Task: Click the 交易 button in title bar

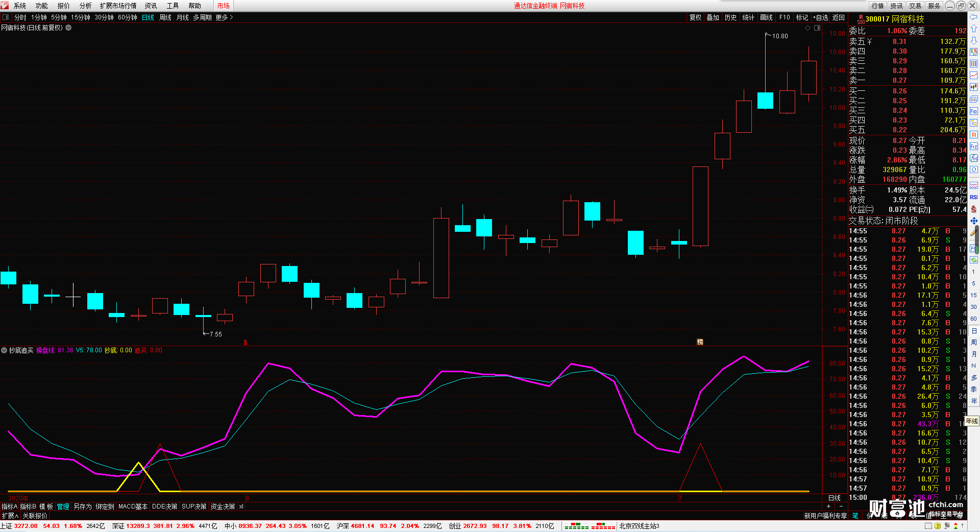Action: point(916,6)
